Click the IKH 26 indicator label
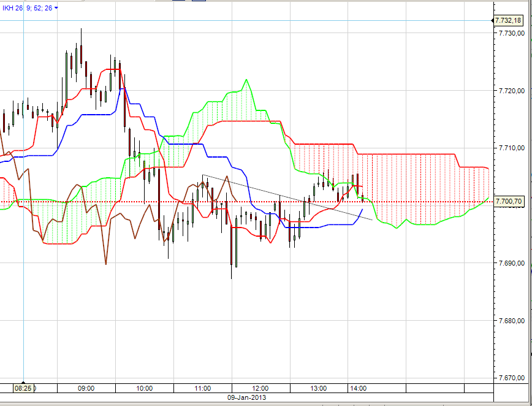The image size is (532, 406). 11,9
